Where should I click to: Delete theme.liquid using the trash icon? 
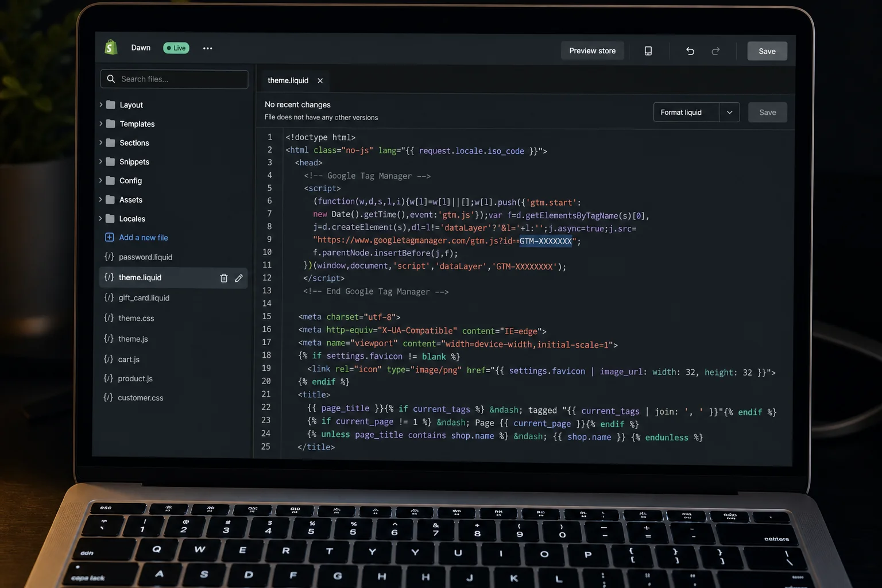224,278
